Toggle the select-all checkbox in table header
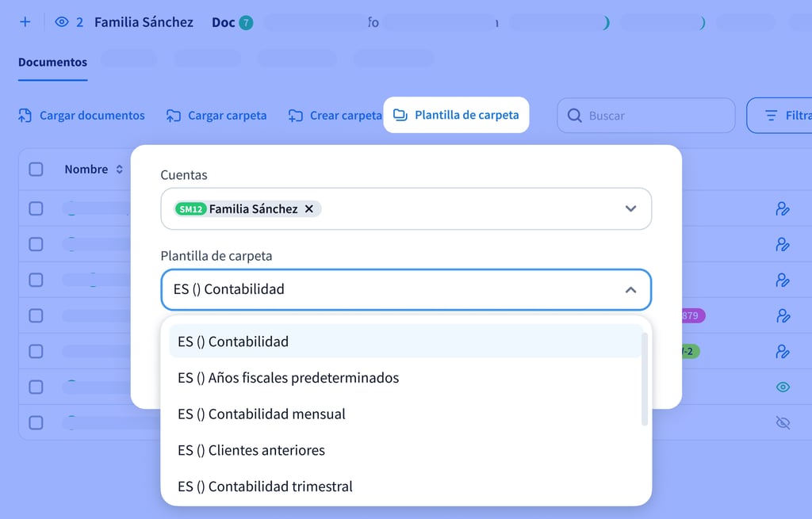The image size is (812, 519). pyautogui.click(x=36, y=169)
